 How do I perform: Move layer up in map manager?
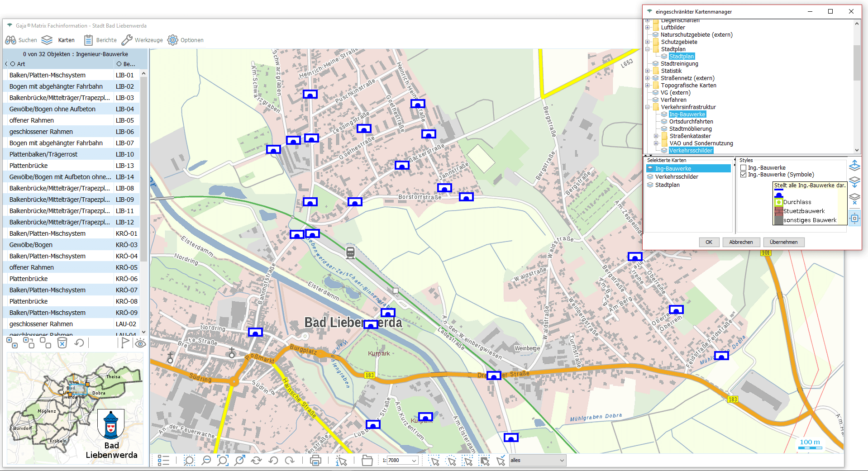point(854,166)
